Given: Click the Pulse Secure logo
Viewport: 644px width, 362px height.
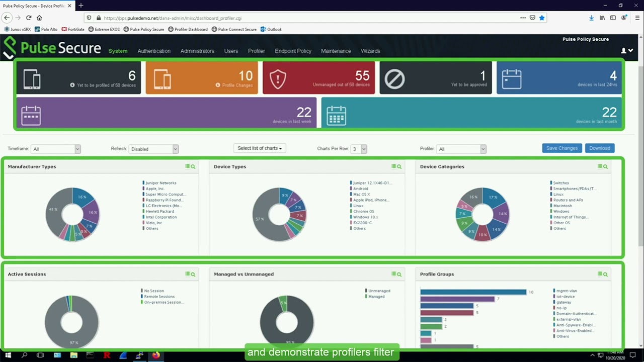Looking at the screenshot, I should pyautogui.click(x=52, y=48).
